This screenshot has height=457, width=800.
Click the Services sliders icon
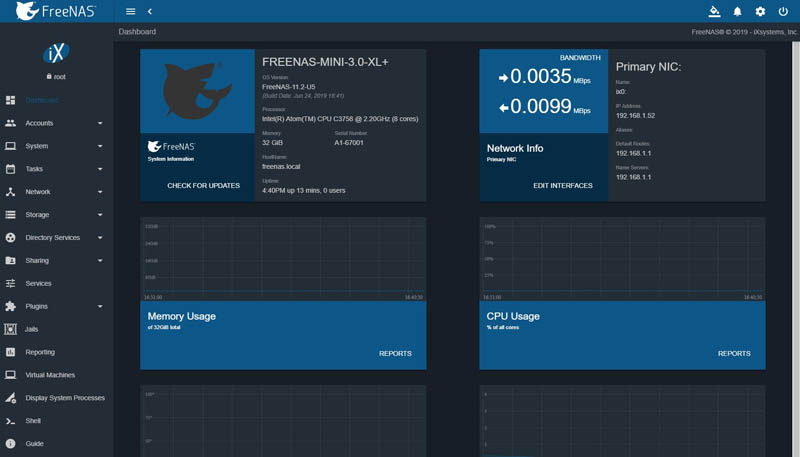coord(10,284)
